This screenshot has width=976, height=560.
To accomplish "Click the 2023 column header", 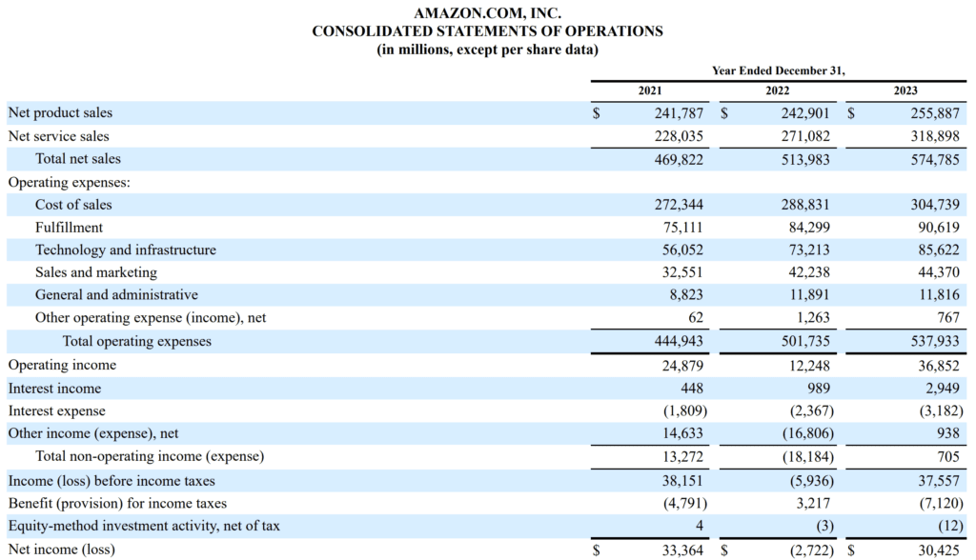I will tap(905, 90).
